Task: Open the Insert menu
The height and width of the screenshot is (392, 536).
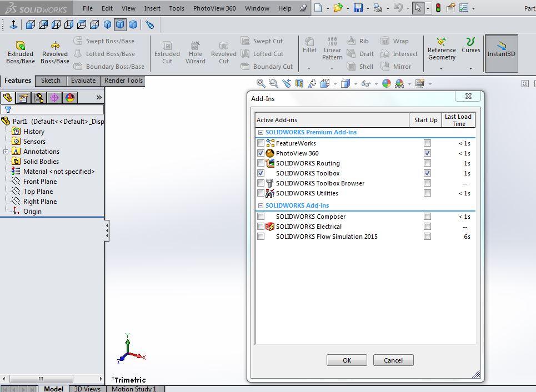Action: 152,8
